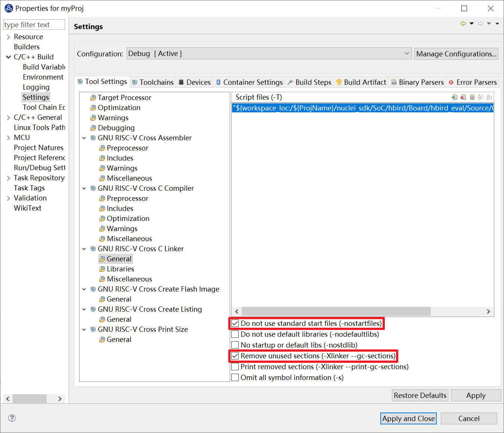This screenshot has width=504, height=433.
Task: Open Libraries under Cross C Linker
Action: point(120,269)
